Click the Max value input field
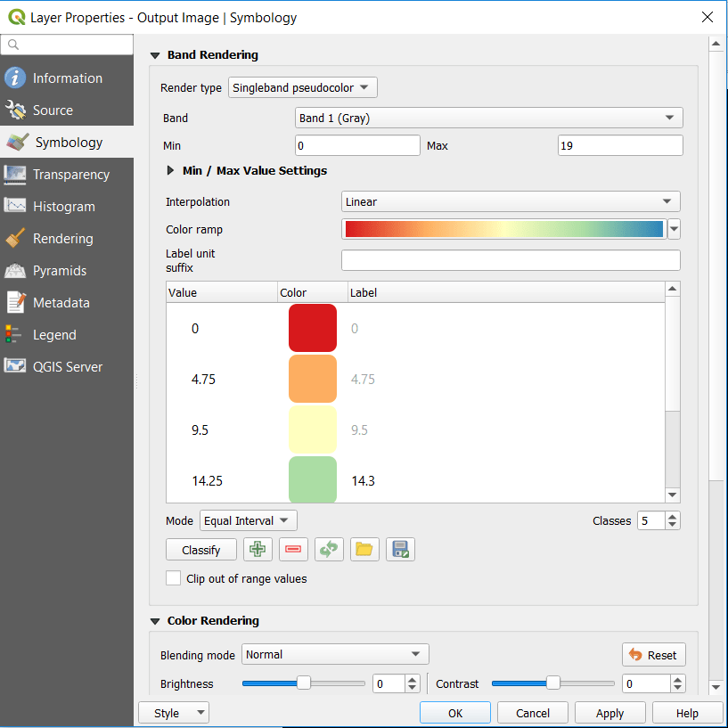The image size is (728, 728). click(x=620, y=145)
